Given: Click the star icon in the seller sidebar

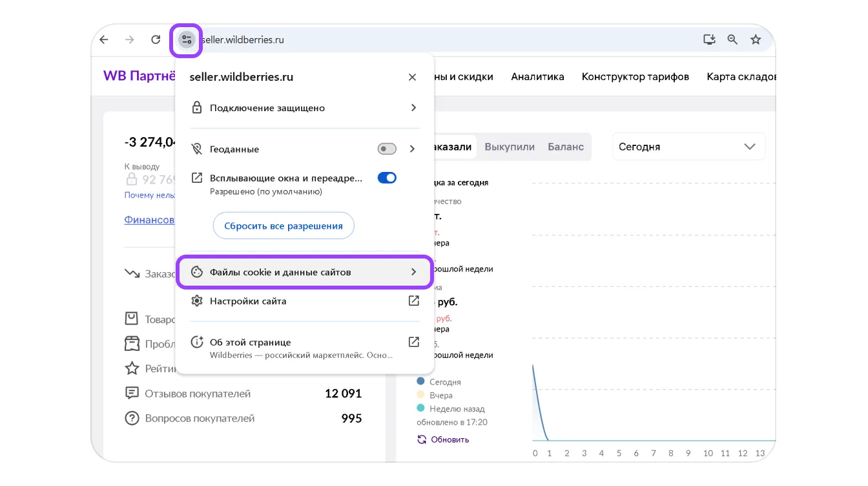Looking at the screenshot, I should tap(132, 368).
